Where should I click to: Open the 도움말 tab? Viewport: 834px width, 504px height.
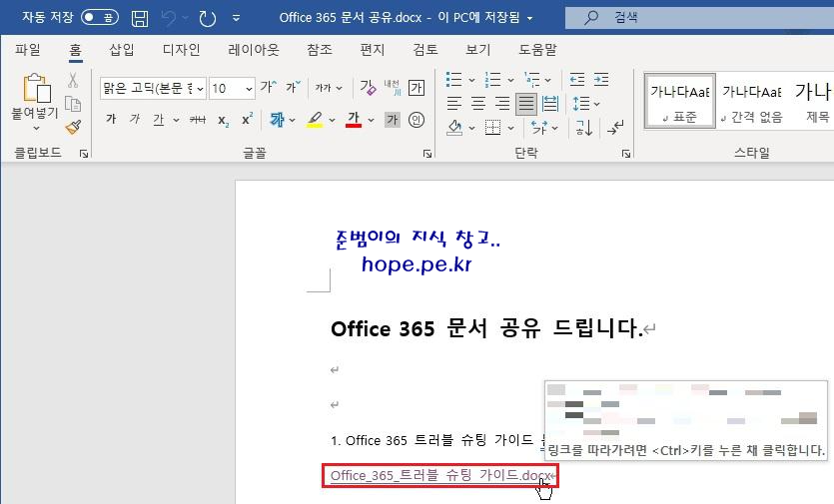pos(537,50)
